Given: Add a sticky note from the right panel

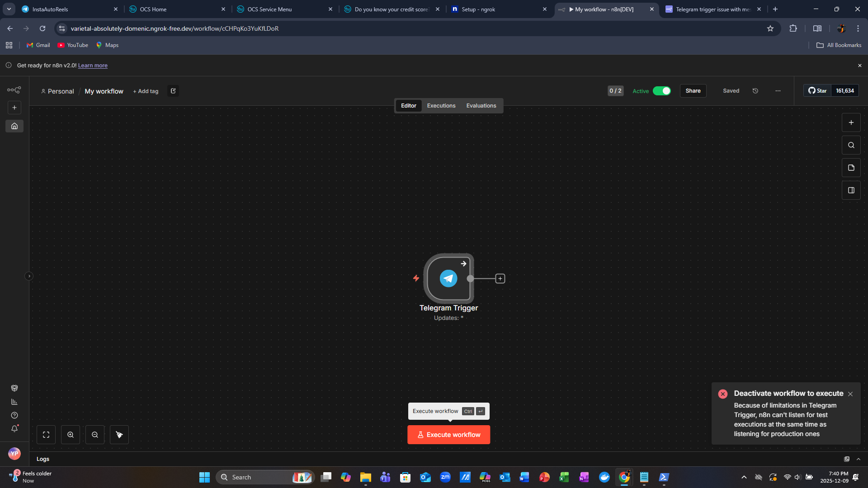Looking at the screenshot, I should pyautogui.click(x=851, y=168).
